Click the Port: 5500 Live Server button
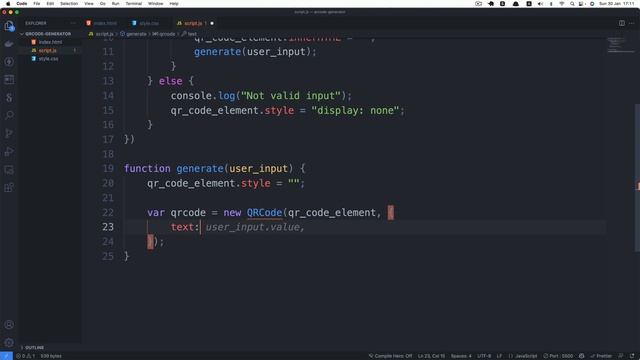640x360 pixels. click(x=558, y=356)
